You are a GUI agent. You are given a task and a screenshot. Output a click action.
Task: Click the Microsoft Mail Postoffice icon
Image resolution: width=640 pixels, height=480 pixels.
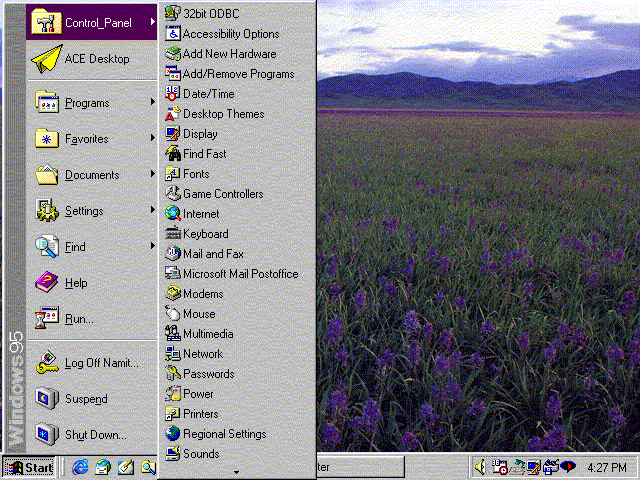click(x=173, y=273)
